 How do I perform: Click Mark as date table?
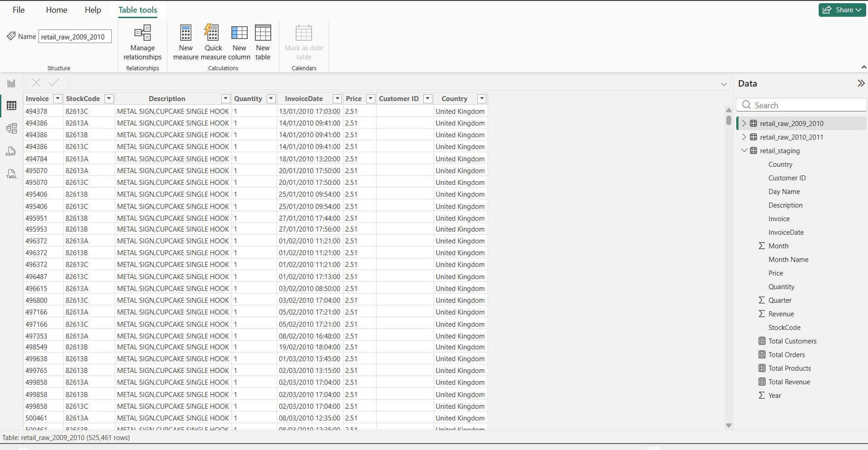click(x=304, y=43)
